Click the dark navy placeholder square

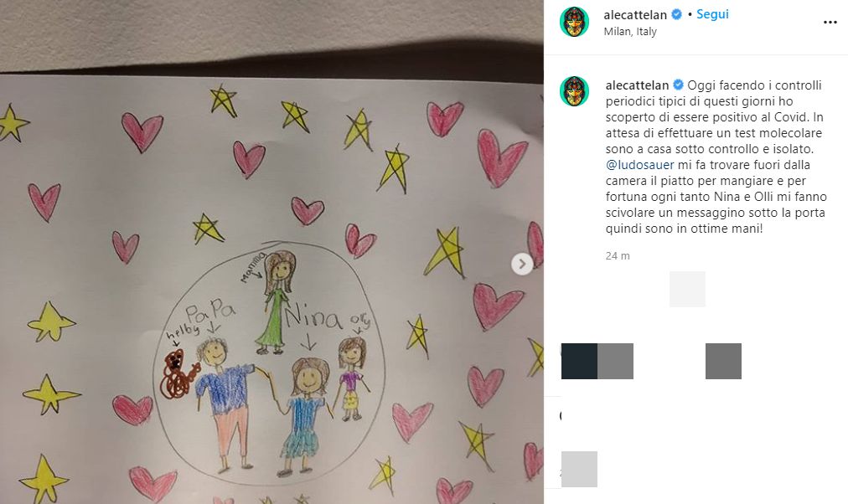(579, 362)
